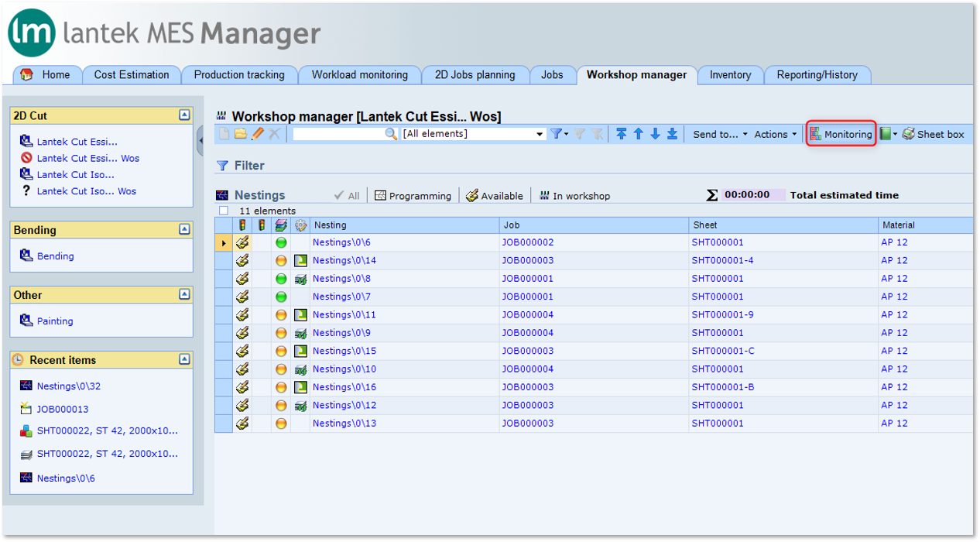Switch to the Reporting/History tab
This screenshot has height=542, width=980.
pos(817,75)
